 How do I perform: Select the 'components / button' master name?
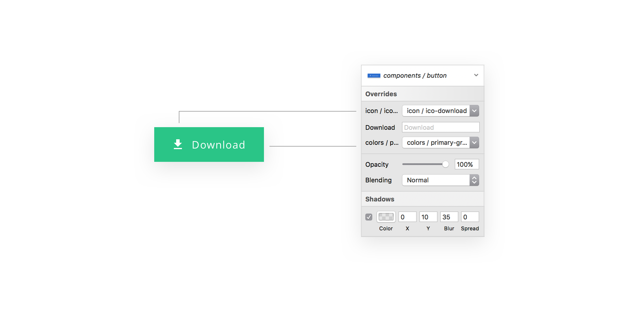point(415,75)
